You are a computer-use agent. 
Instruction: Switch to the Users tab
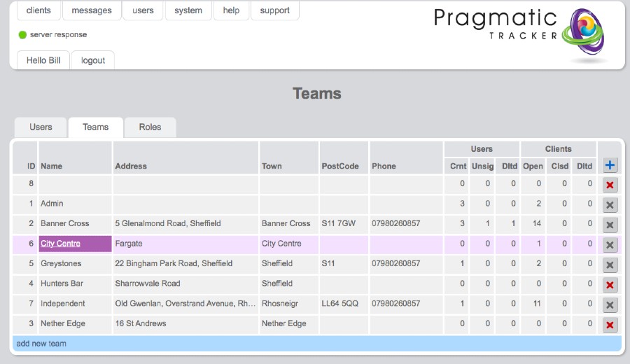[x=41, y=127]
